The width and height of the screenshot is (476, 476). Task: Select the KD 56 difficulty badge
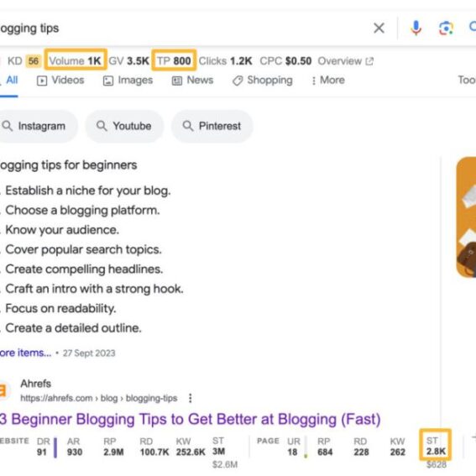24,61
